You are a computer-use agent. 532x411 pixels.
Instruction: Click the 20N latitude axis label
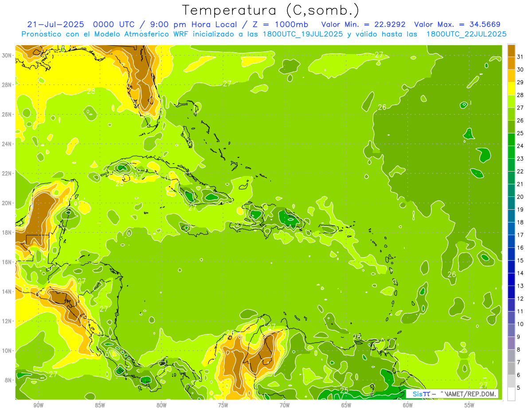coord(7,203)
